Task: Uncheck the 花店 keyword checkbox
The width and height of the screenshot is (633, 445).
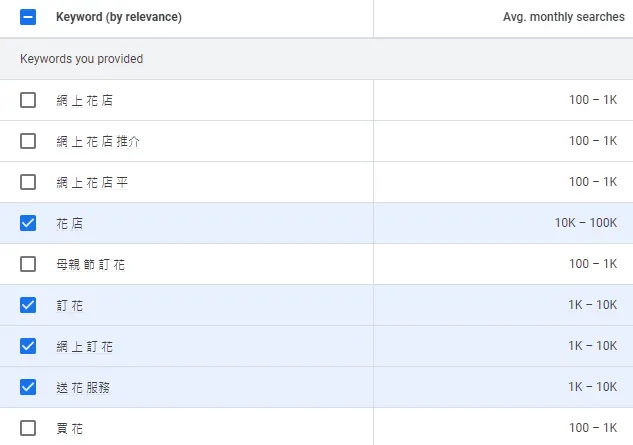Action: [28, 223]
